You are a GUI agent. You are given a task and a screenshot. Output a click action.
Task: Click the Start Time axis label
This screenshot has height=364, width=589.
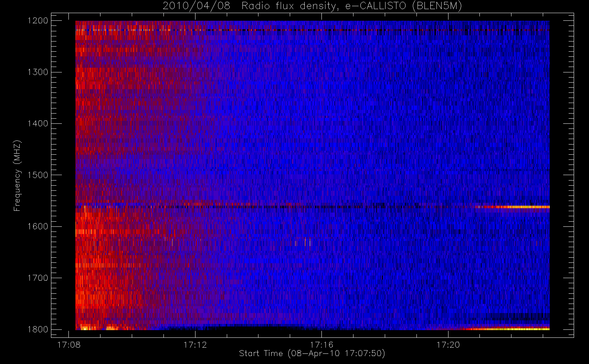pos(312,353)
